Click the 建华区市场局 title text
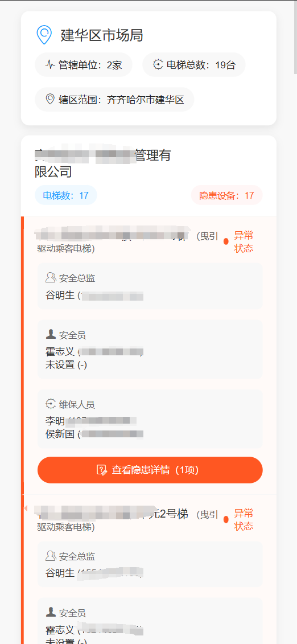 (x=102, y=35)
